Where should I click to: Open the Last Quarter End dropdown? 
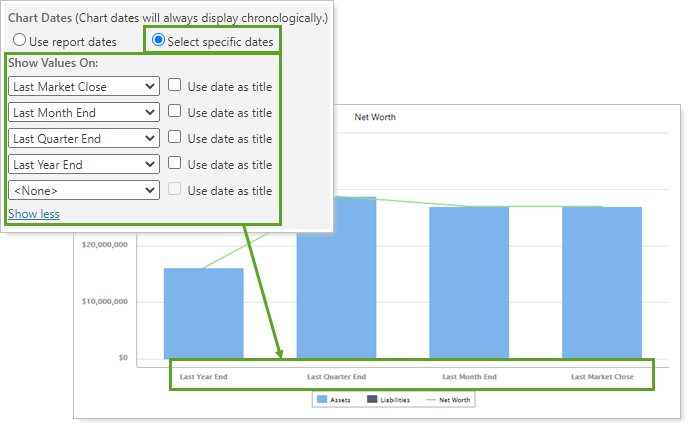[83, 139]
